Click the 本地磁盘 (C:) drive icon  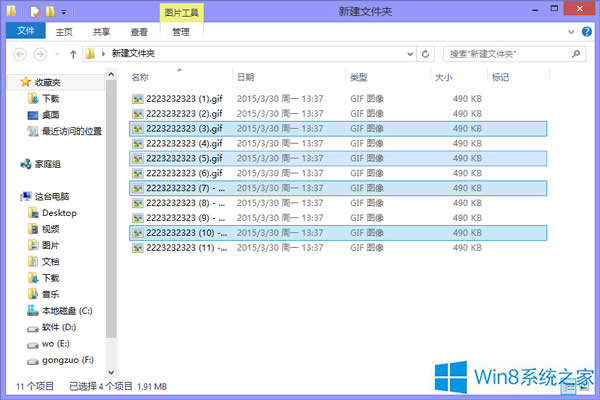[34, 309]
